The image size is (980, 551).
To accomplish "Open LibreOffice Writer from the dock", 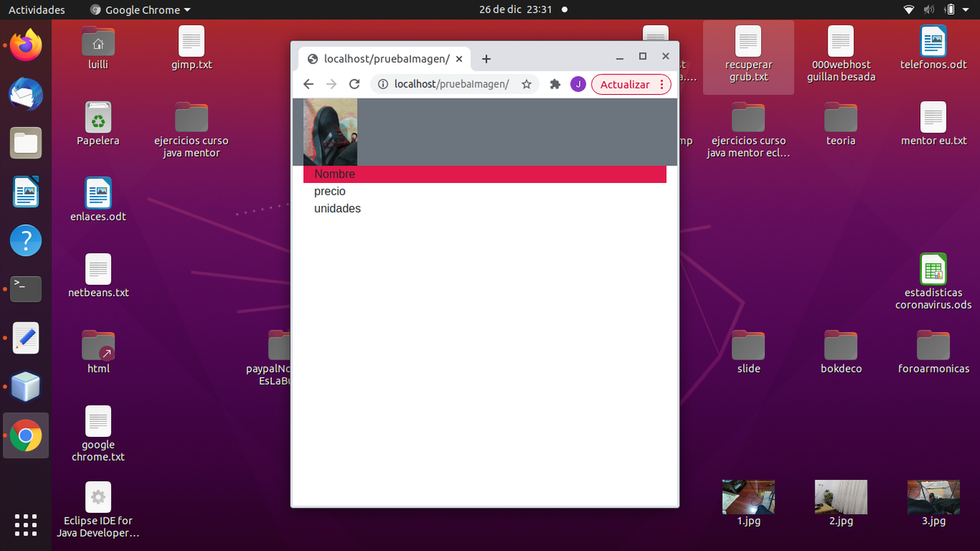I will [25, 192].
